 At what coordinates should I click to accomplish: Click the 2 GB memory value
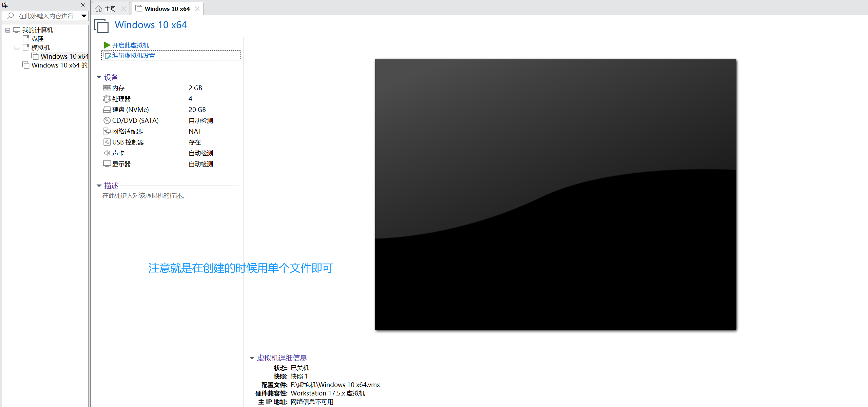click(x=195, y=88)
